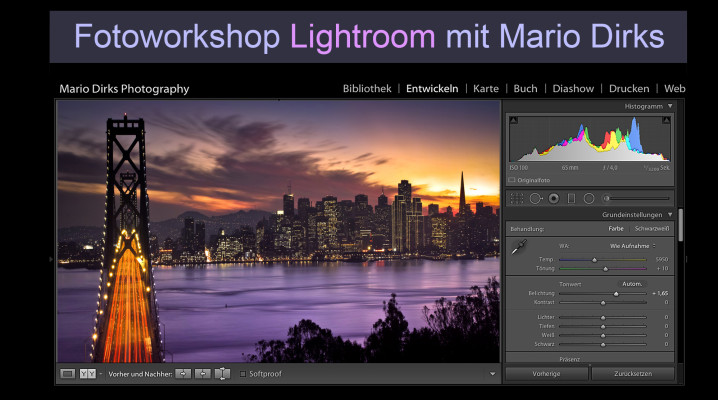
Task: Open the Entwickeln module
Action: pyautogui.click(x=432, y=89)
